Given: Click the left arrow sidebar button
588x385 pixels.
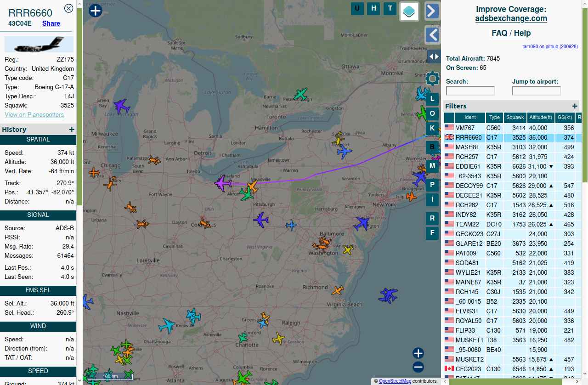Looking at the screenshot, I should (432, 34).
